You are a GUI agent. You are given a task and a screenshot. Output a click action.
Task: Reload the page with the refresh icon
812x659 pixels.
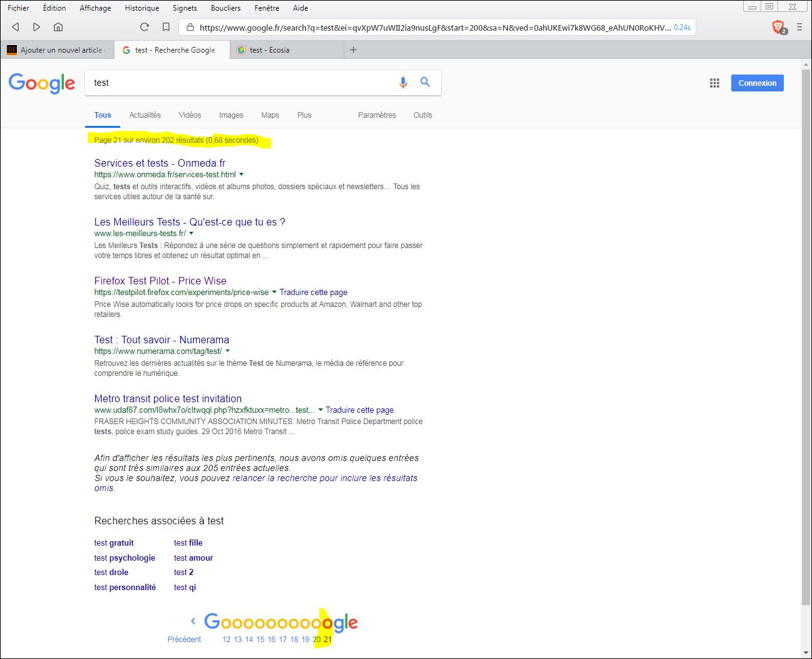(x=145, y=27)
